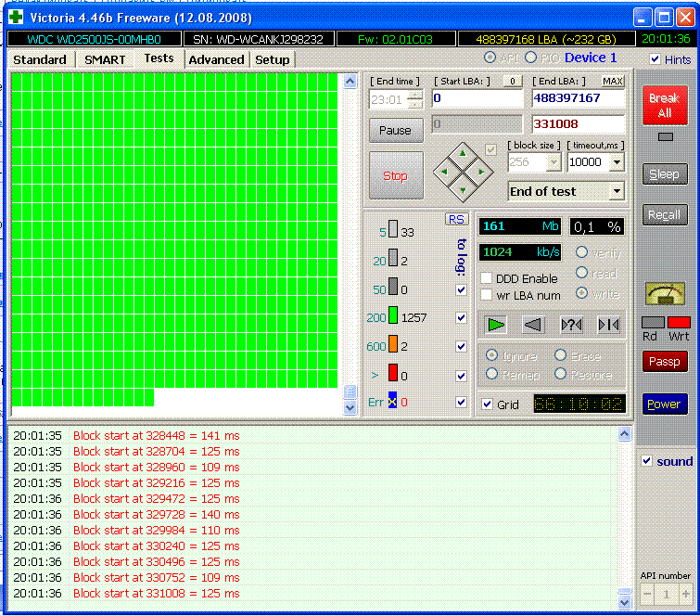Click the gray Rd indicator block
700x616 pixels.
click(x=653, y=322)
